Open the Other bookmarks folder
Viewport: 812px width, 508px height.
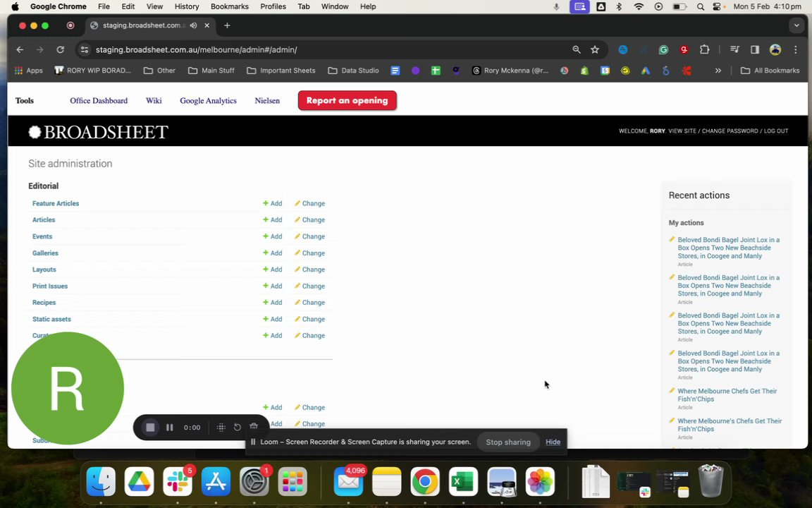click(159, 71)
